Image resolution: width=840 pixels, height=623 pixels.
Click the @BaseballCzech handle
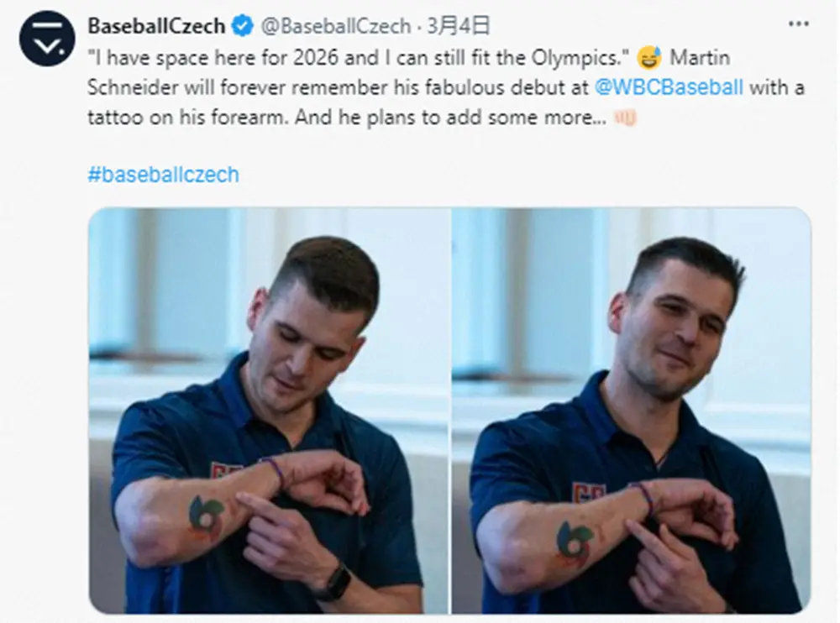coord(335,26)
